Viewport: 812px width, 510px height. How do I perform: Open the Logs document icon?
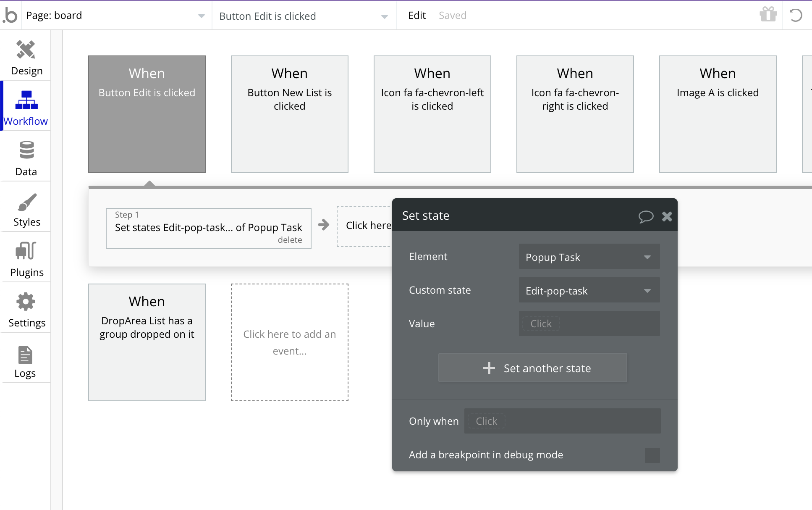(x=25, y=355)
